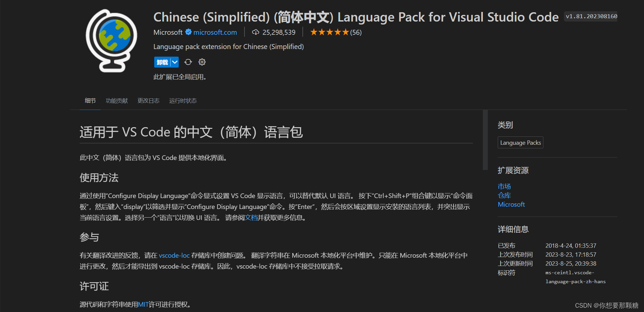Open the vscode-loc repository link
Screen dimensions: 644x312
[174, 255]
